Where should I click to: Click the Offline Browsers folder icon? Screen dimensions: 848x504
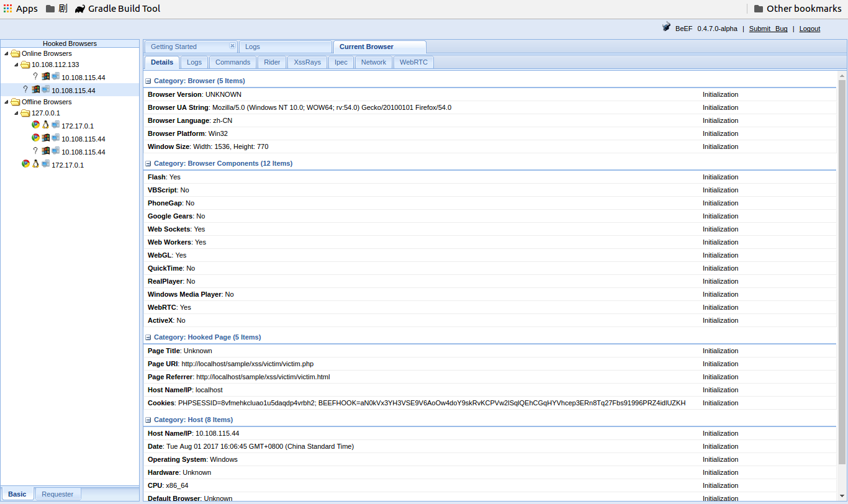(16, 102)
